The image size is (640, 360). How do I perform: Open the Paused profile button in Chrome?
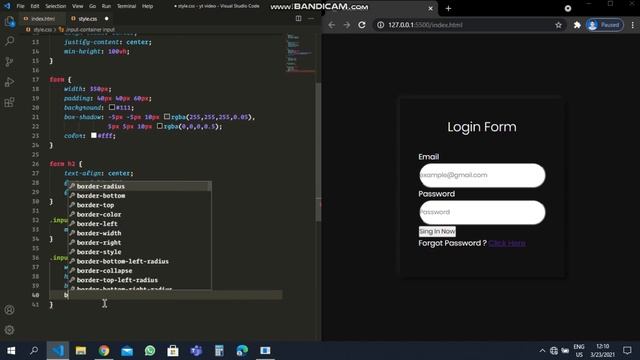click(x=605, y=25)
